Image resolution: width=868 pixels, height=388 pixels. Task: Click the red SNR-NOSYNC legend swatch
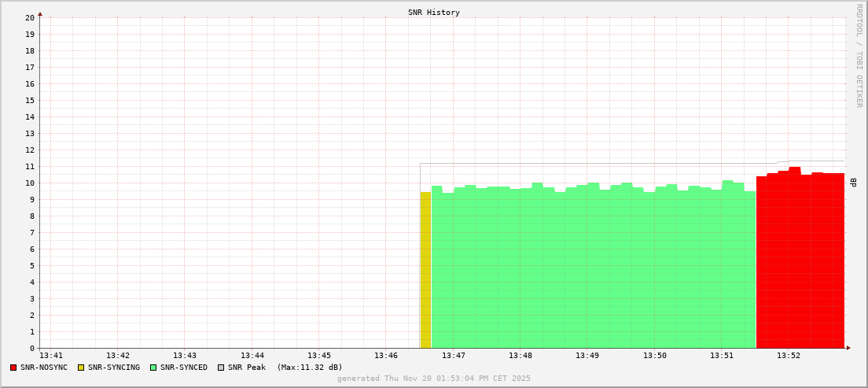coord(13,368)
